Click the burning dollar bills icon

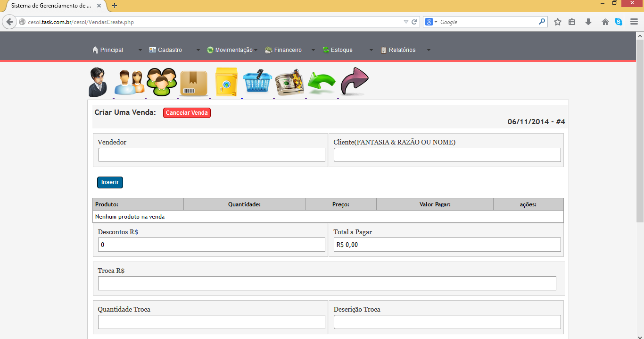point(289,83)
